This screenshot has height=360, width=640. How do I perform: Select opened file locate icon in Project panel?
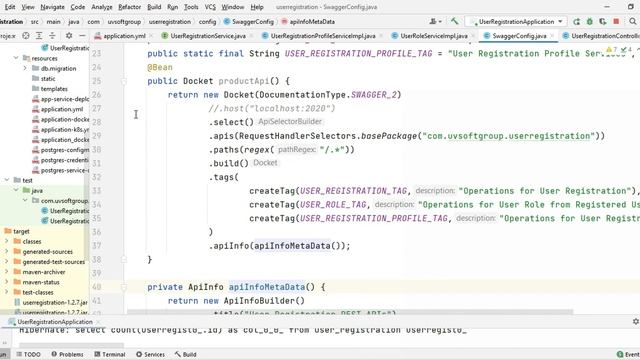(x=26, y=36)
